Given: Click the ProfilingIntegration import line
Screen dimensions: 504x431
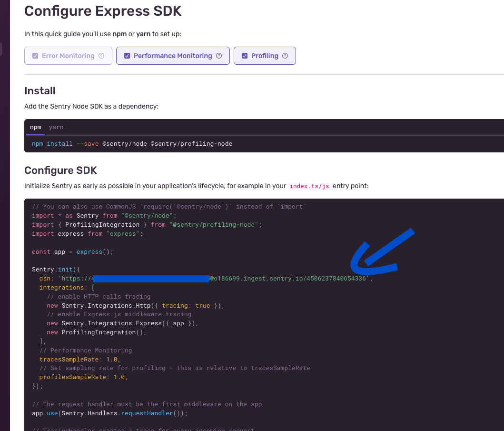Looking at the screenshot, I should (147, 224).
